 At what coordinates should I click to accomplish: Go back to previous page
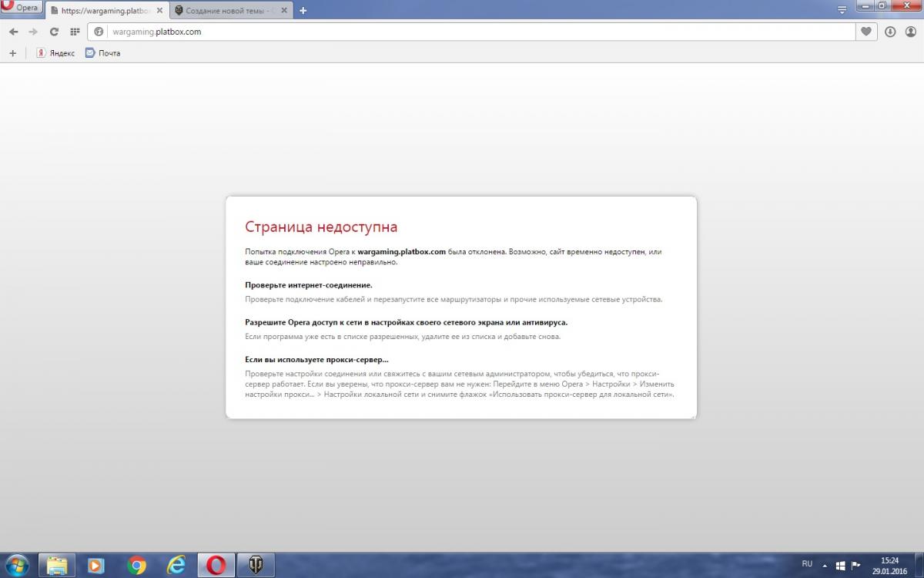pyautogui.click(x=13, y=32)
